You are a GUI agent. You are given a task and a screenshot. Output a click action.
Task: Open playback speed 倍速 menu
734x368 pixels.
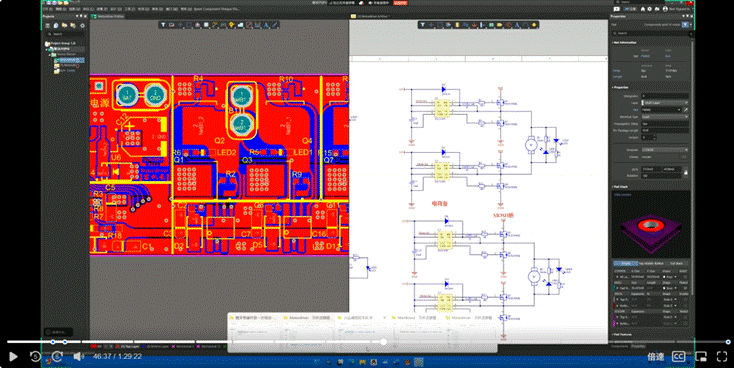[656, 357]
